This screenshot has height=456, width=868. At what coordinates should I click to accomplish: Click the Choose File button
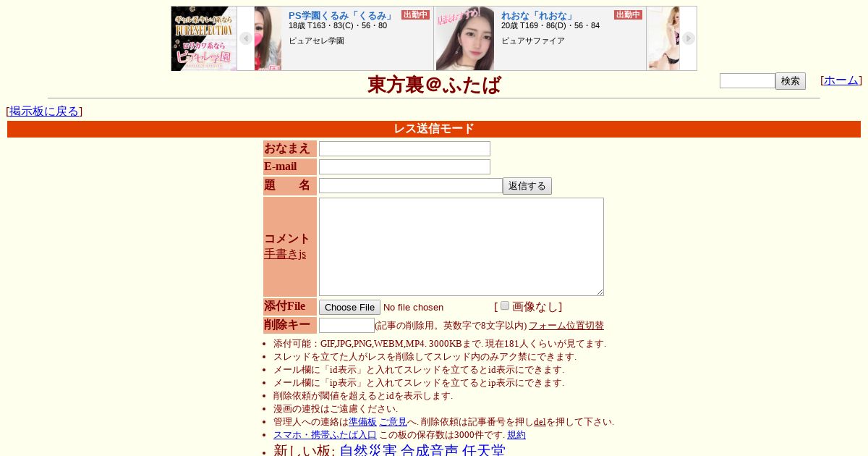[349, 307]
